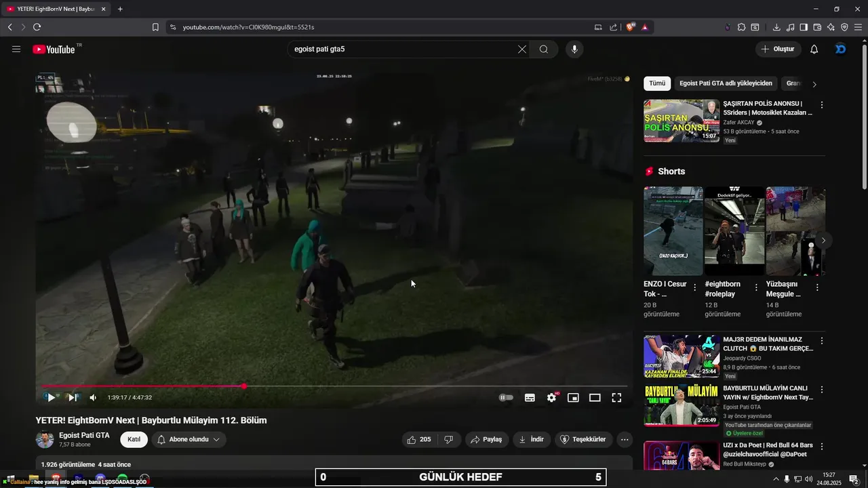Open browser downloads icon
Viewport: 868px width, 488px height.
click(x=776, y=27)
